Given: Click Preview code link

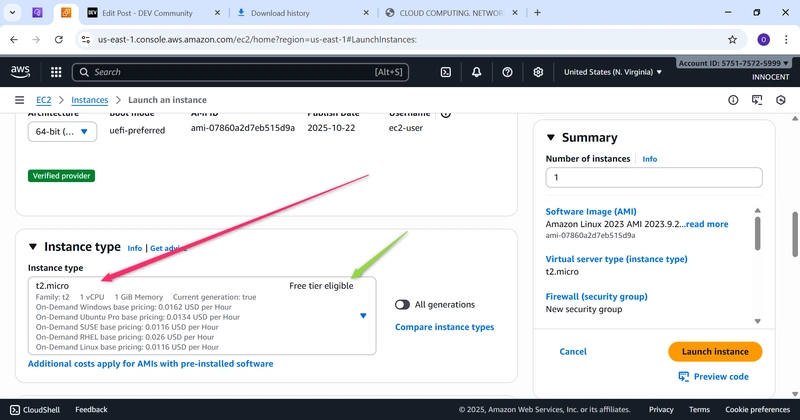Looking at the screenshot, I should pyautogui.click(x=713, y=377).
